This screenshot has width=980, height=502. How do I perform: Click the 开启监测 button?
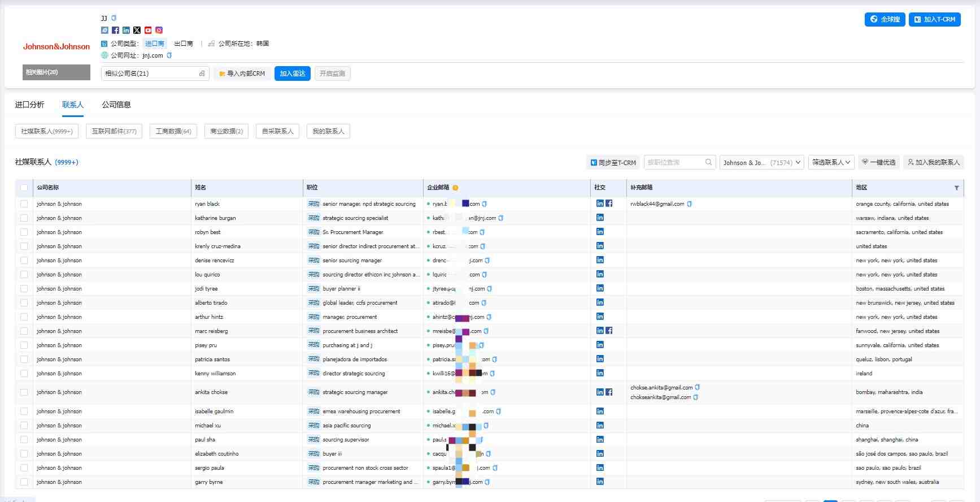(x=332, y=73)
